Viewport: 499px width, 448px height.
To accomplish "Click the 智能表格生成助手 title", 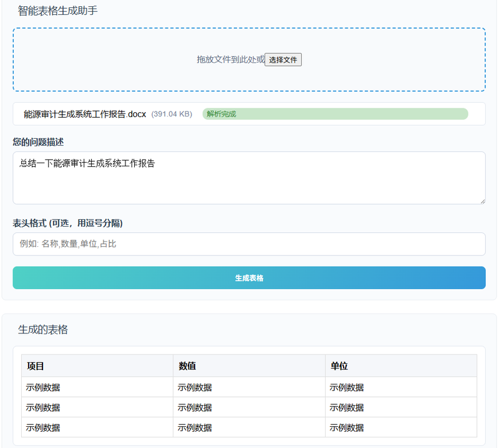I will [57, 11].
